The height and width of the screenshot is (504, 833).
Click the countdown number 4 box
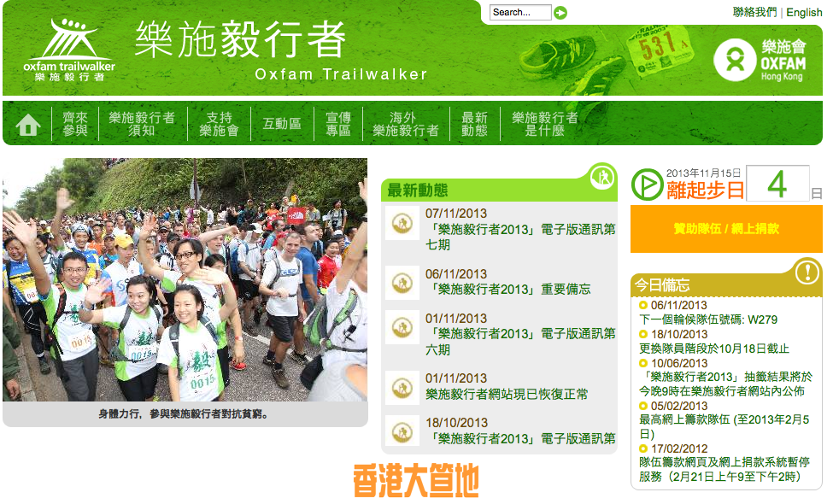click(777, 184)
